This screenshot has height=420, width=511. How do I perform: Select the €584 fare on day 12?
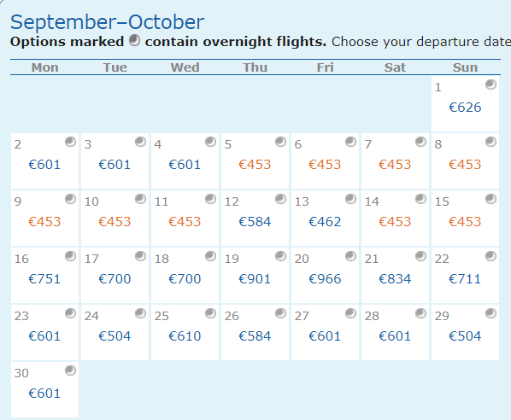tap(255, 222)
